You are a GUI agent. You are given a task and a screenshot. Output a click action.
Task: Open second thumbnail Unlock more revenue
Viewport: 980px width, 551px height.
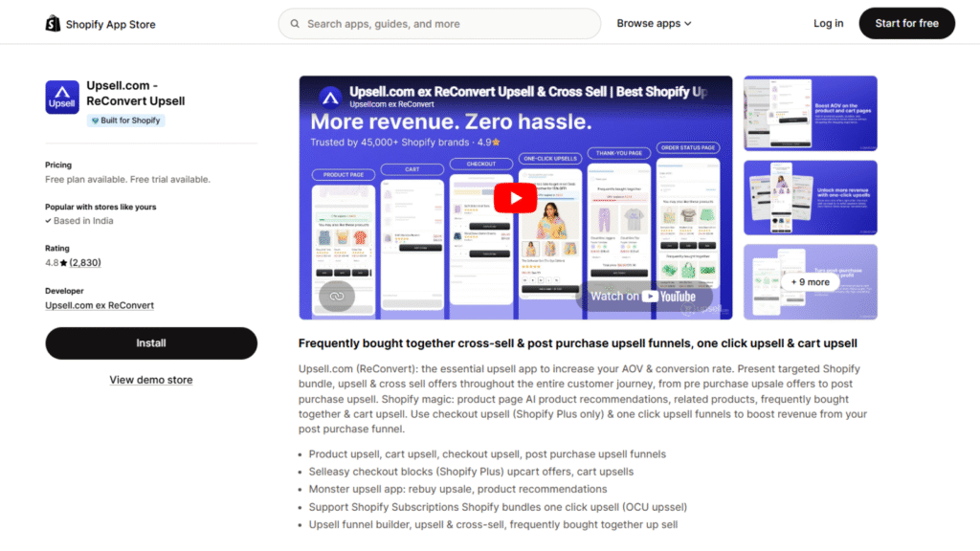click(810, 197)
